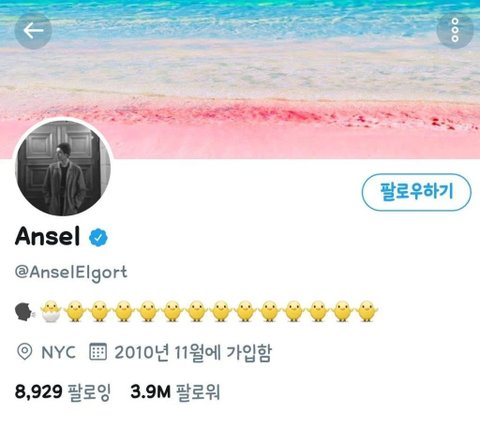The image size is (480, 427).
Task: Tap the hatching chick emoji in bio
Action: tap(51, 311)
